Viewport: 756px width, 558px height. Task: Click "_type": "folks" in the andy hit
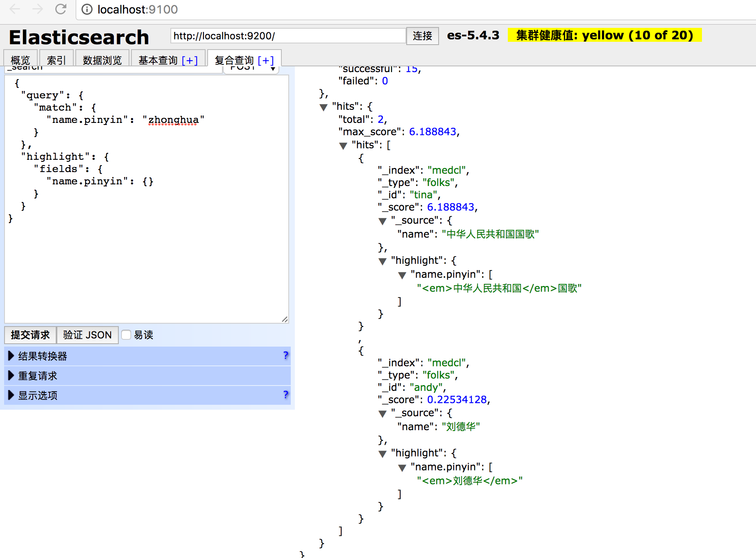click(418, 375)
